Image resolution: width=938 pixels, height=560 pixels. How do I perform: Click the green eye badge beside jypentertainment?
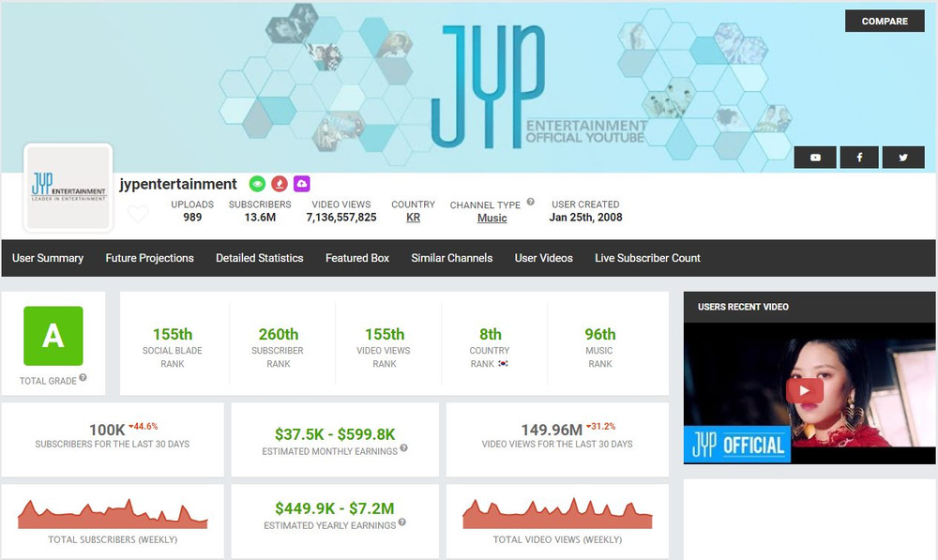(x=257, y=184)
